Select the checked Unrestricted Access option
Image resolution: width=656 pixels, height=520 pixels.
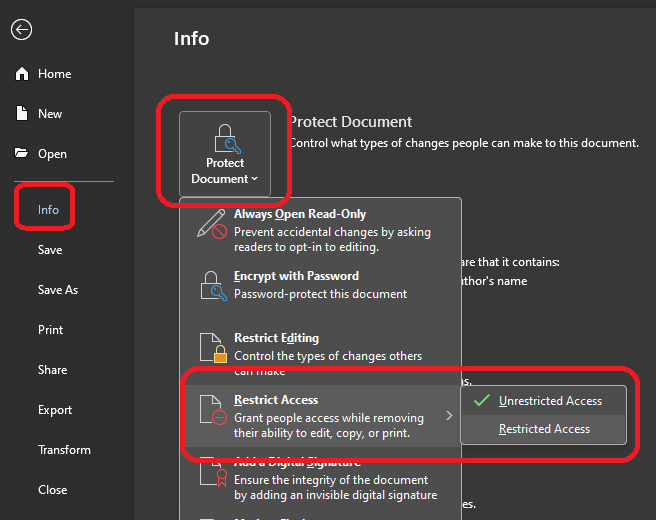[x=550, y=401]
